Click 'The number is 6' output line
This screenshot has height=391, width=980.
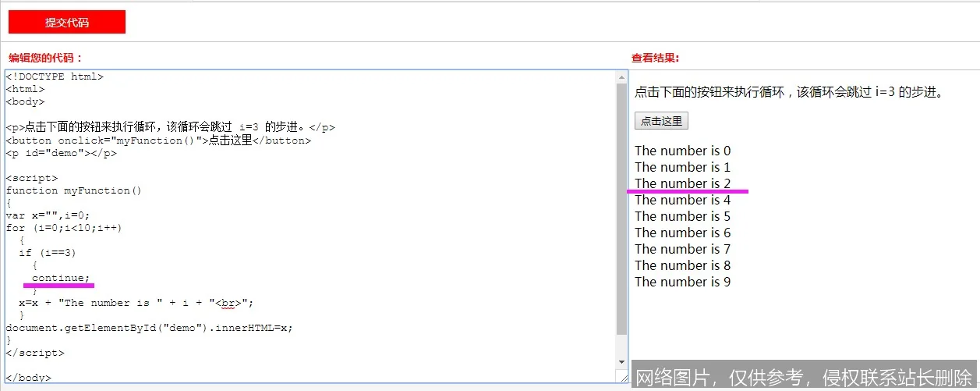(x=682, y=233)
